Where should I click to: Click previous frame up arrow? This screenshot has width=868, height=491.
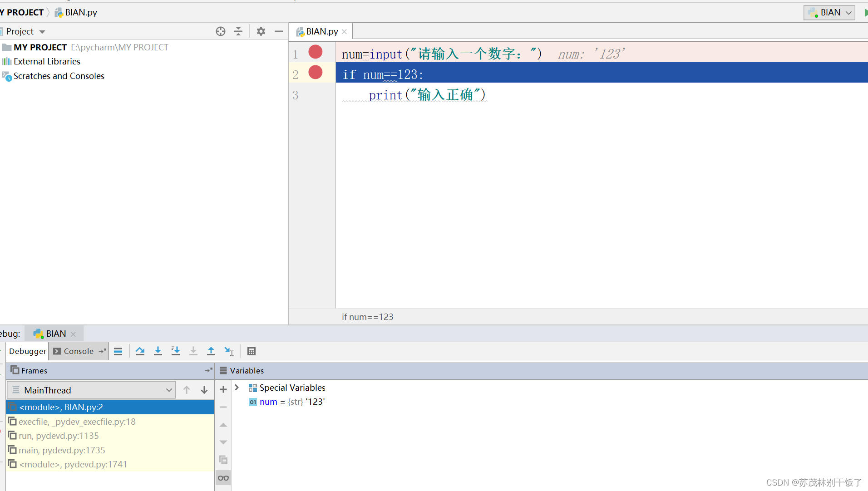[187, 390]
